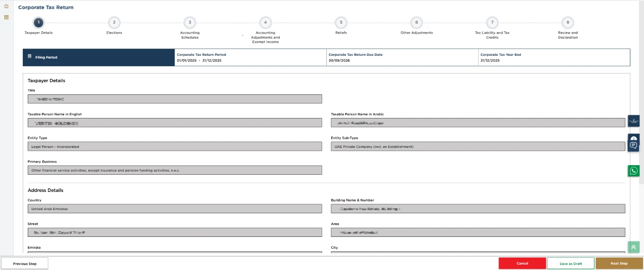Click the calendar icon beside Filing Period
644x270 pixels.
point(30,57)
